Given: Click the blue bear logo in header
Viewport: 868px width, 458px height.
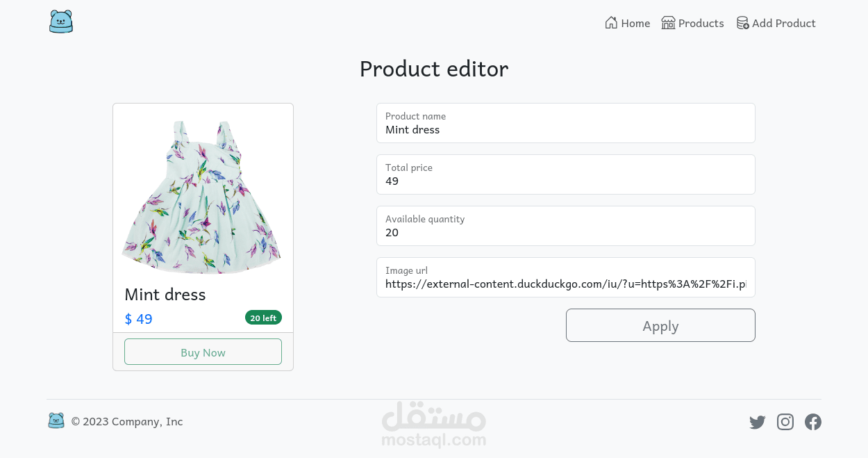Looking at the screenshot, I should tap(61, 22).
